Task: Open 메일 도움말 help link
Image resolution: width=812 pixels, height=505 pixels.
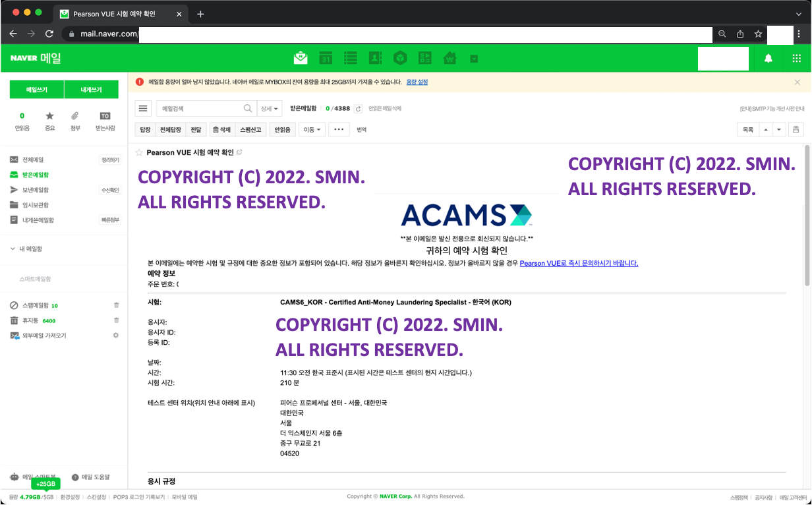Action: click(x=91, y=477)
